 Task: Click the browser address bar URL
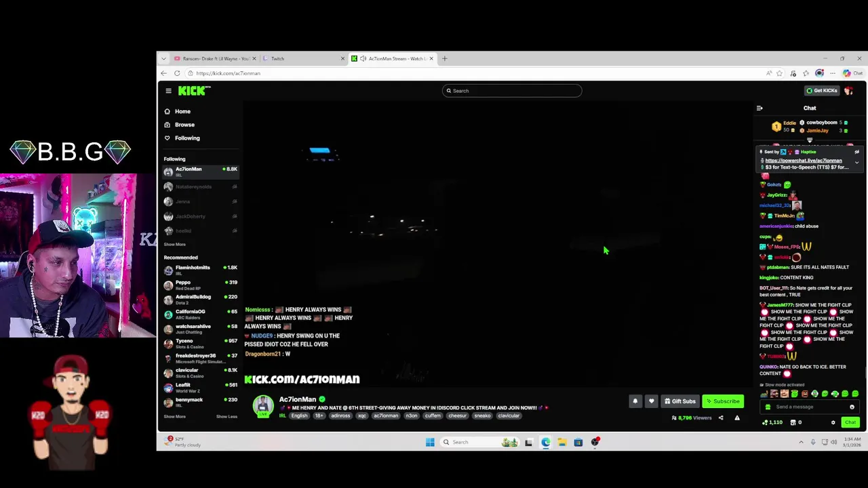coord(228,73)
